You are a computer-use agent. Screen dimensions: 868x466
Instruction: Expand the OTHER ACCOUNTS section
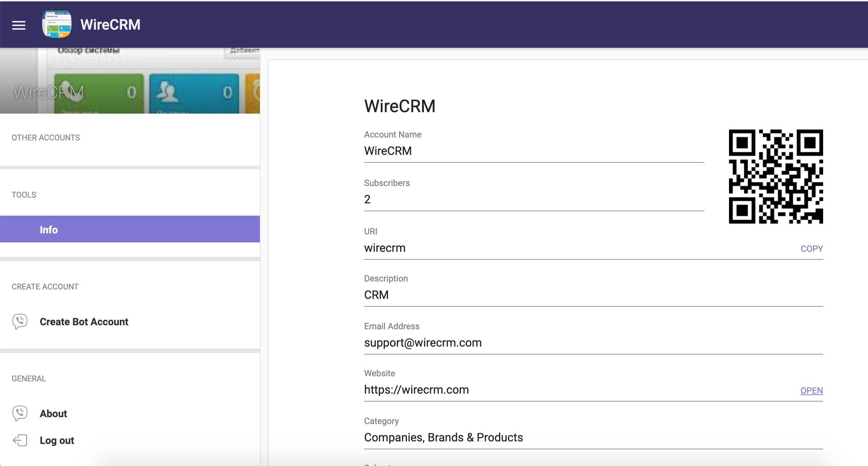coord(46,138)
